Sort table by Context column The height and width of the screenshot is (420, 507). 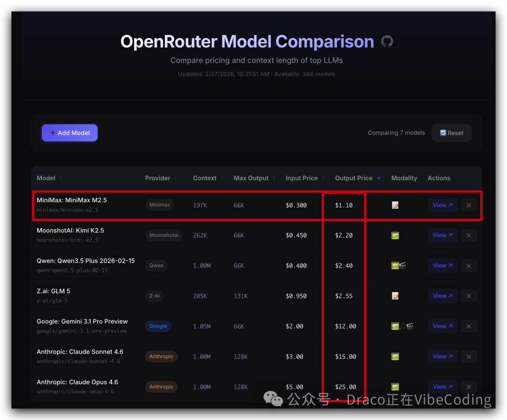[208, 178]
